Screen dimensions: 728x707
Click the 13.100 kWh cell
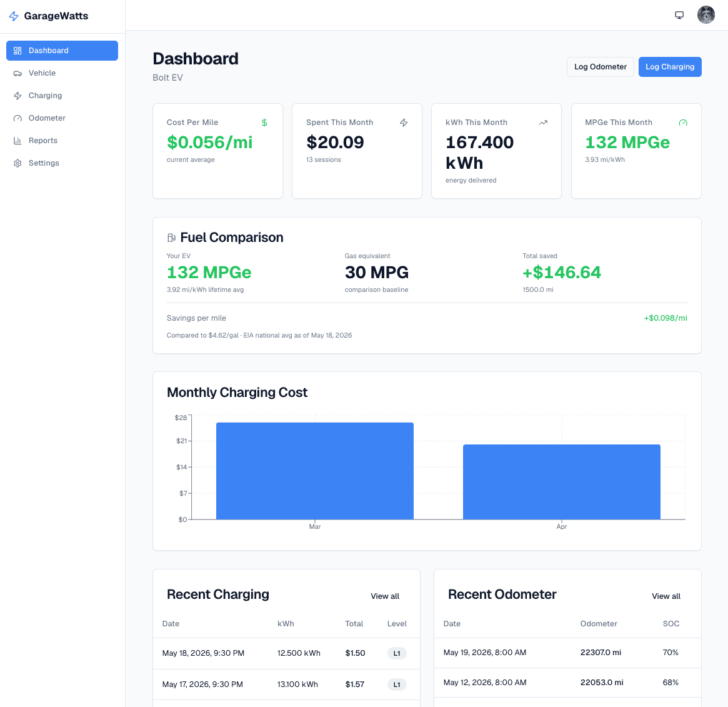click(x=297, y=684)
